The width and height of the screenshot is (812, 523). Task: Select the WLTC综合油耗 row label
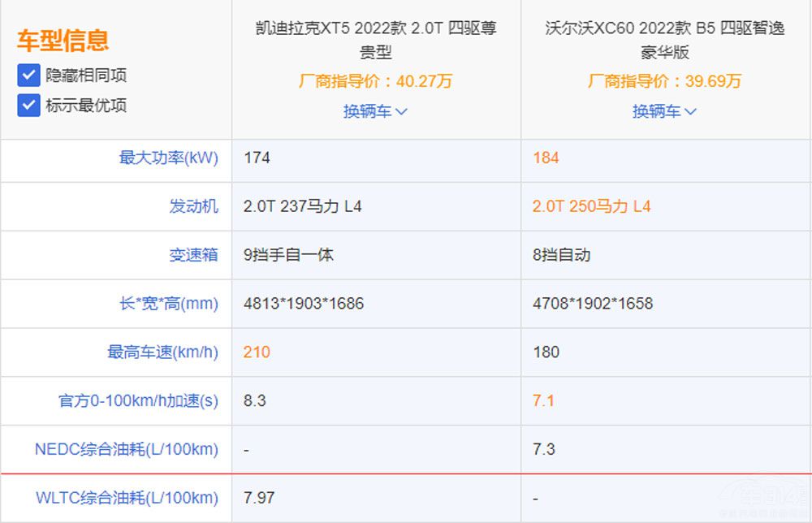(x=130, y=497)
